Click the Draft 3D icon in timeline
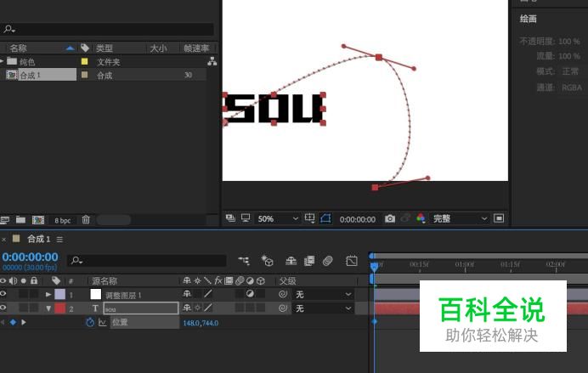This screenshot has height=373, width=588. 267,261
